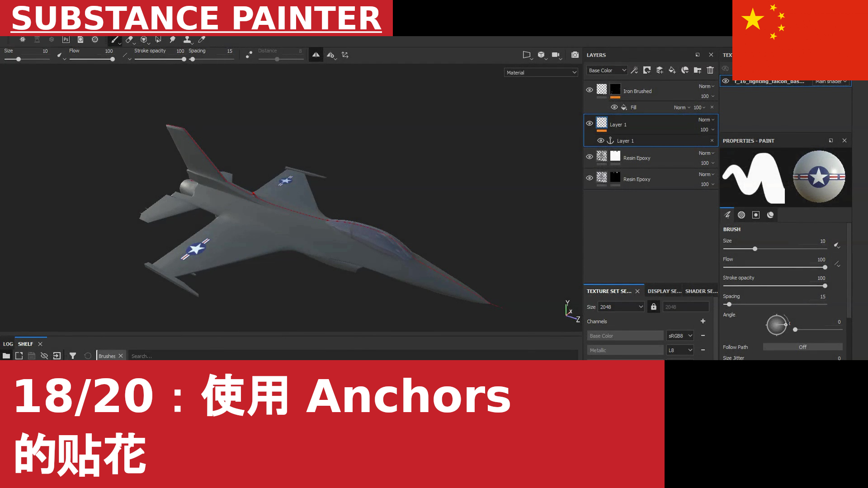Remove the Base Color channel
Viewport: 868px width, 488px height.
click(x=703, y=336)
